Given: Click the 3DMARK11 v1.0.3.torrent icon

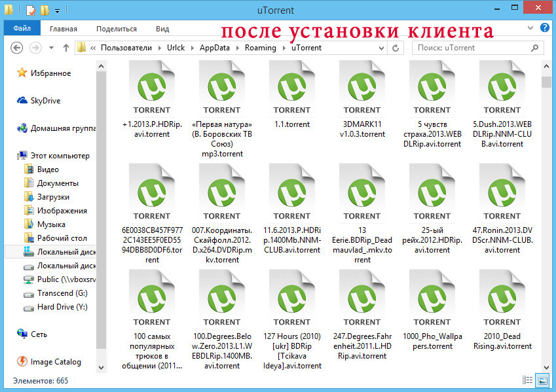Looking at the screenshot, I should [x=362, y=88].
